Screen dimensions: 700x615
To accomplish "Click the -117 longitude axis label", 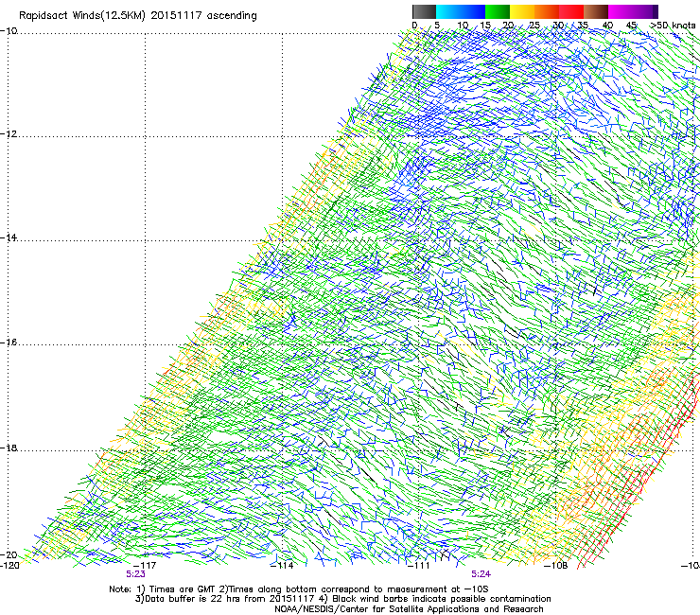I will click(145, 566).
